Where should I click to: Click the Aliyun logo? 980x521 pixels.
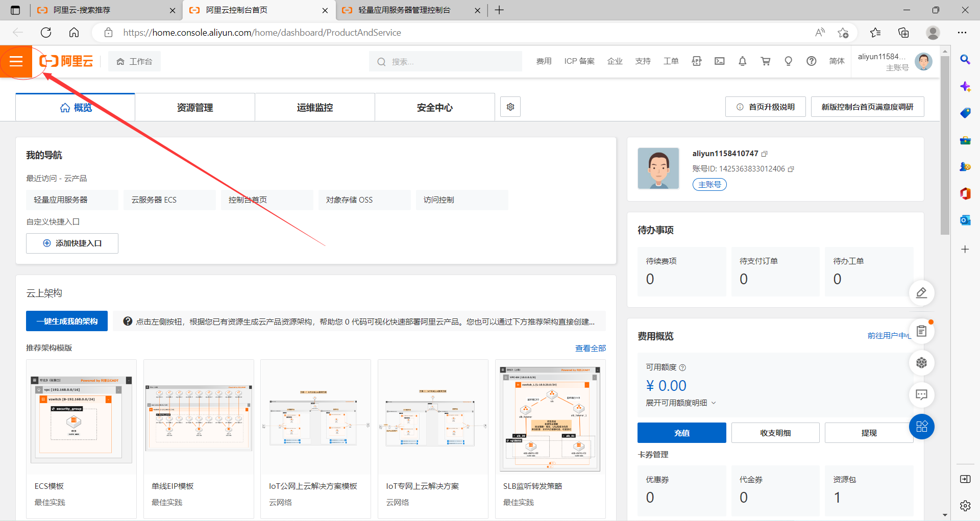pyautogui.click(x=66, y=61)
